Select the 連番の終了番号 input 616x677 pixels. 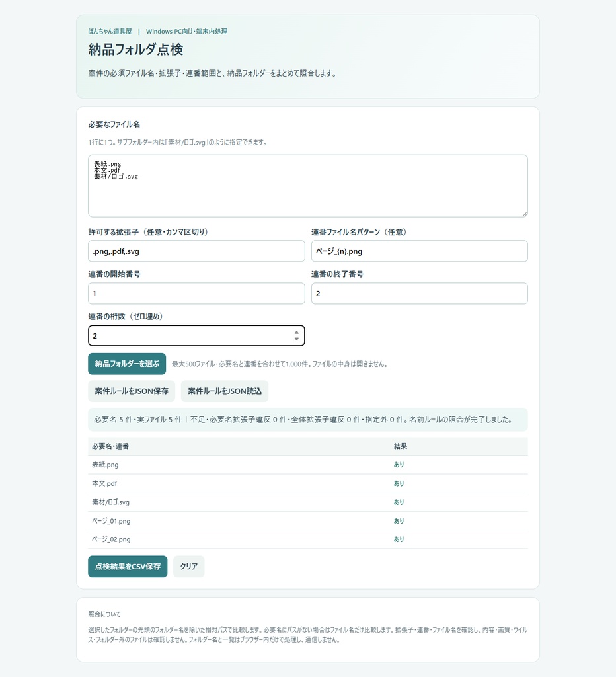(420, 293)
